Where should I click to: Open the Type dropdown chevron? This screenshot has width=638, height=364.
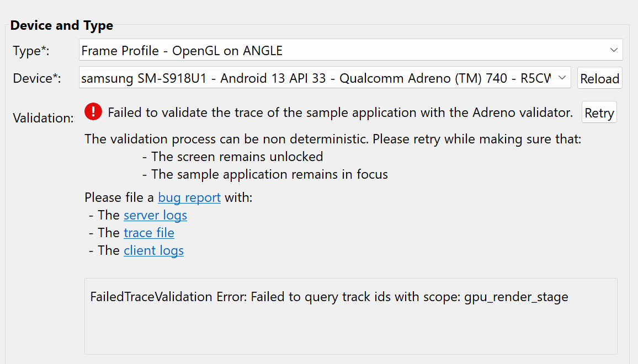pyautogui.click(x=614, y=50)
